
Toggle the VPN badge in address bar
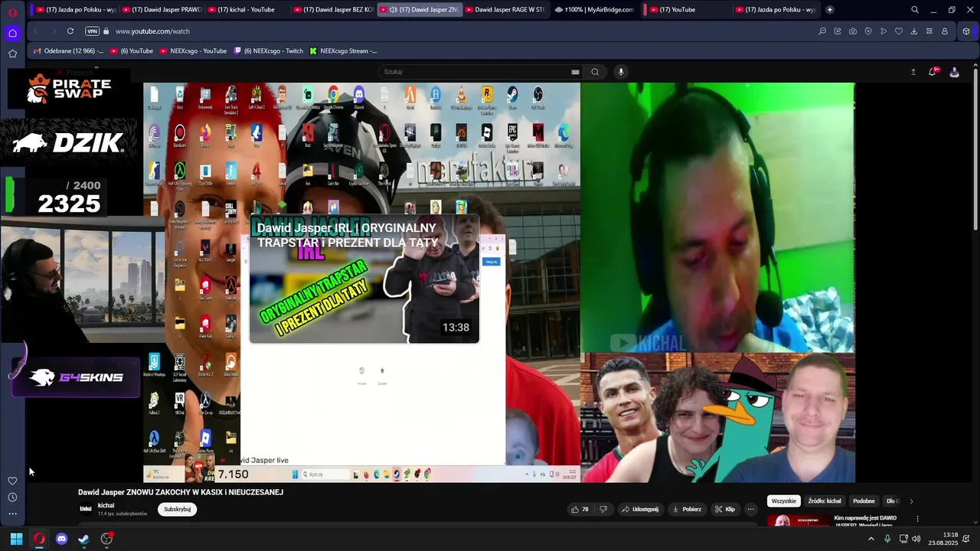pos(93,31)
